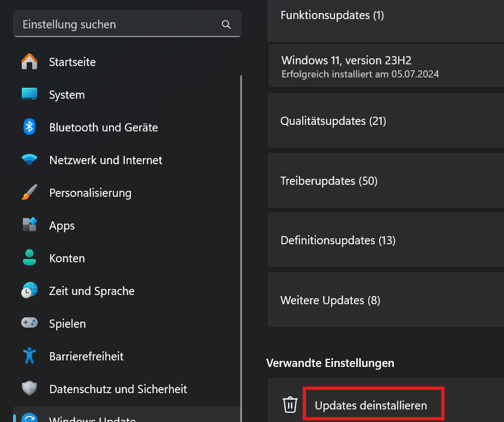
Task: Click the Personalisierung paintbrush icon
Action: coord(29,192)
